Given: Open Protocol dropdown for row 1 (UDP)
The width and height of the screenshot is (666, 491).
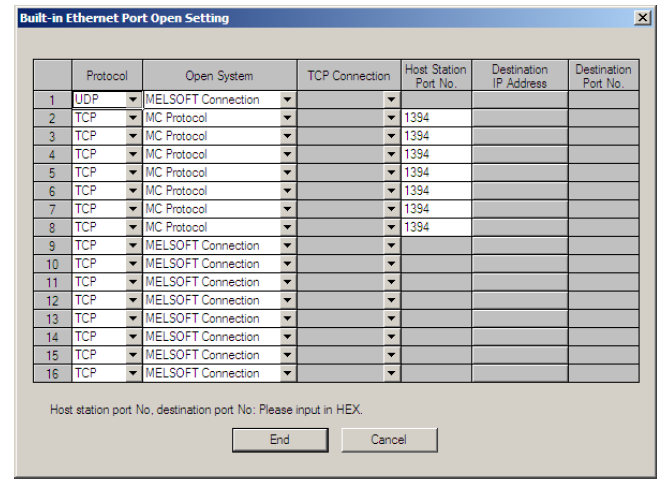Looking at the screenshot, I should click(x=133, y=100).
